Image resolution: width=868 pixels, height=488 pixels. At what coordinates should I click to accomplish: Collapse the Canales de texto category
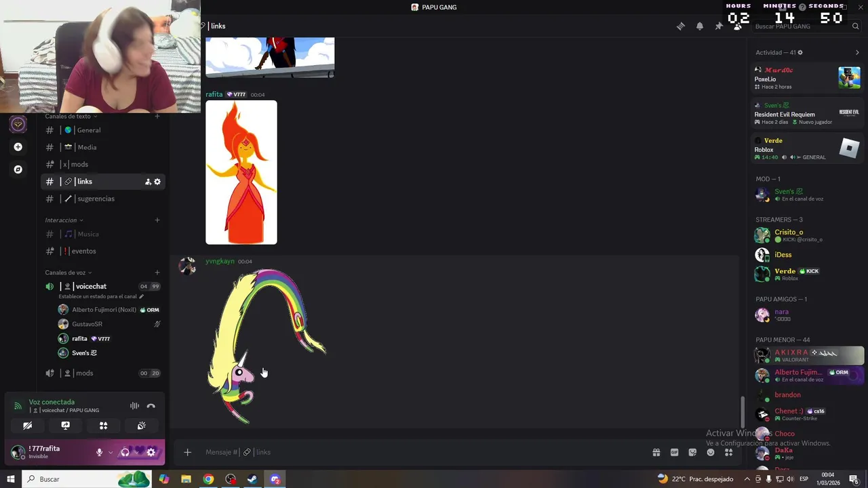pos(71,116)
